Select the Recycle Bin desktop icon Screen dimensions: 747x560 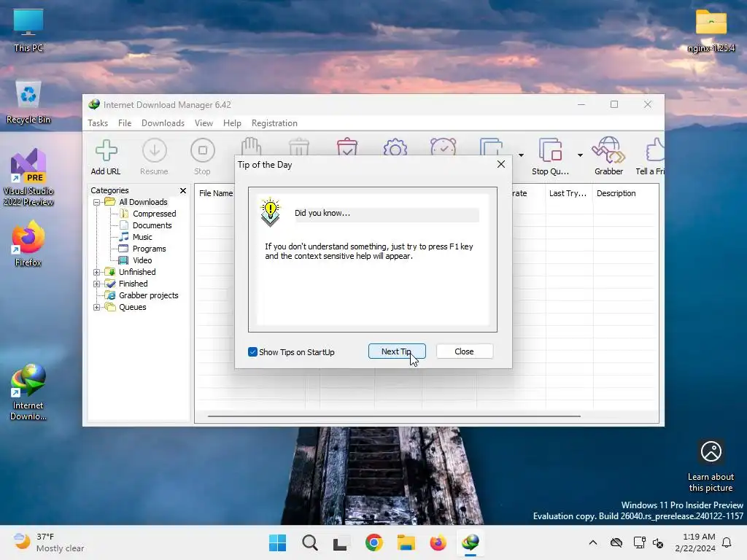[28, 102]
